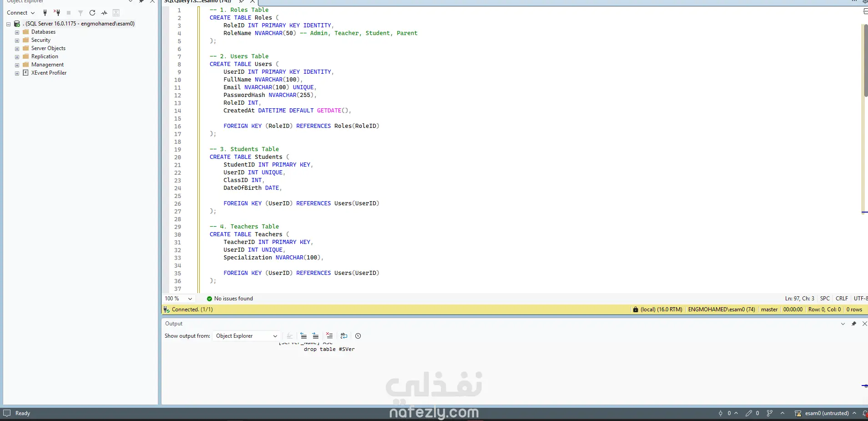The width and height of the screenshot is (868, 421).
Task: Open the Connect dropdown in Object Explorer
Action: pyautogui.click(x=20, y=13)
